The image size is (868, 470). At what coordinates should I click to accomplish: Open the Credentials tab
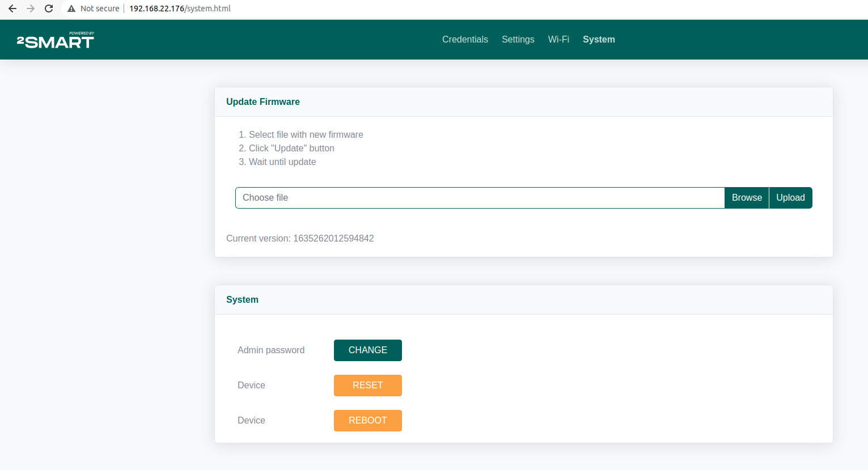(465, 40)
